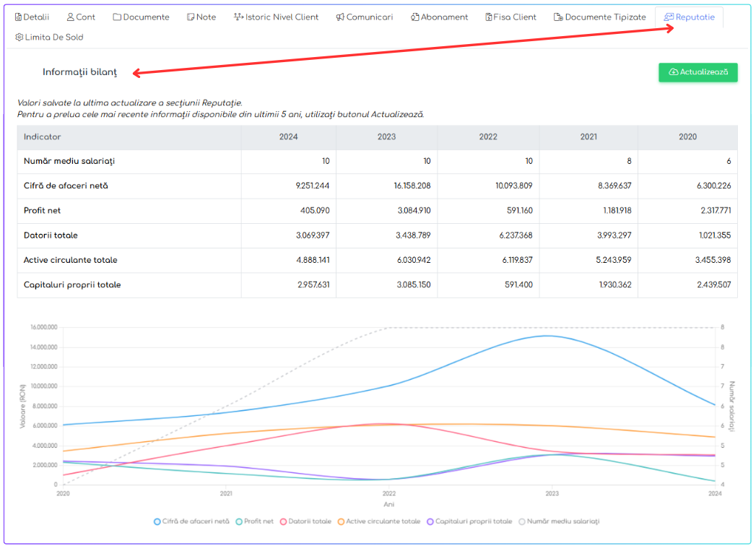Click the 2024 column header
The height and width of the screenshot is (551, 756).
pyautogui.click(x=288, y=137)
